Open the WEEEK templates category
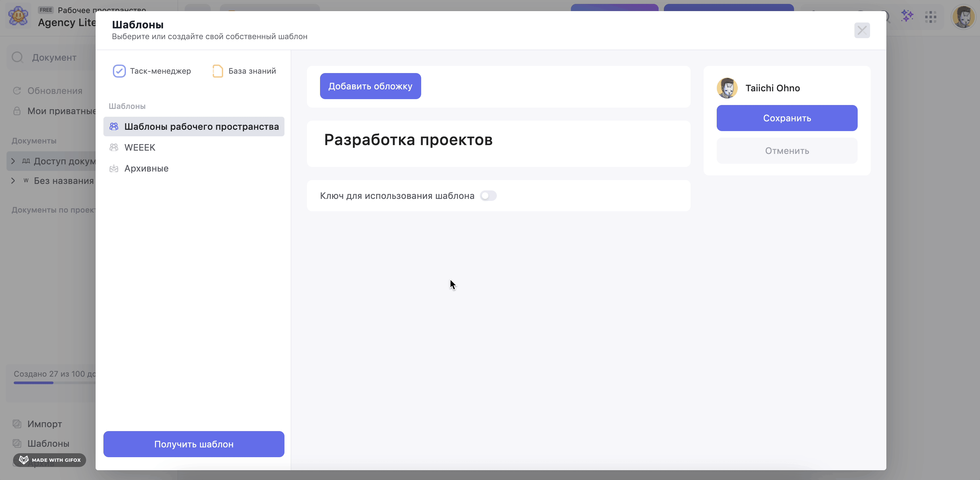This screenshot has height=480, width=980. (x=194, y=147)
